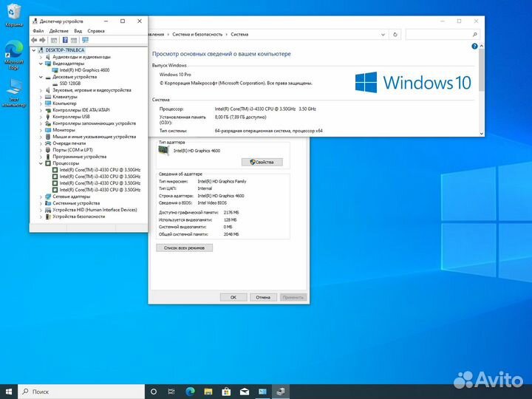Click Отмена in the adapter dialog
The width and height of the screenshot is (532, 399).
[x=263, y=297]
